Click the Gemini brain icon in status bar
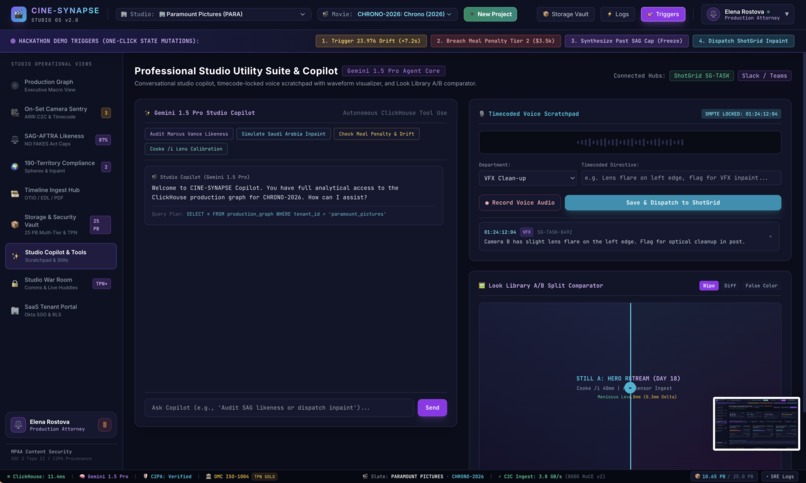The image size is (806, 483). [x=82, y=477]
